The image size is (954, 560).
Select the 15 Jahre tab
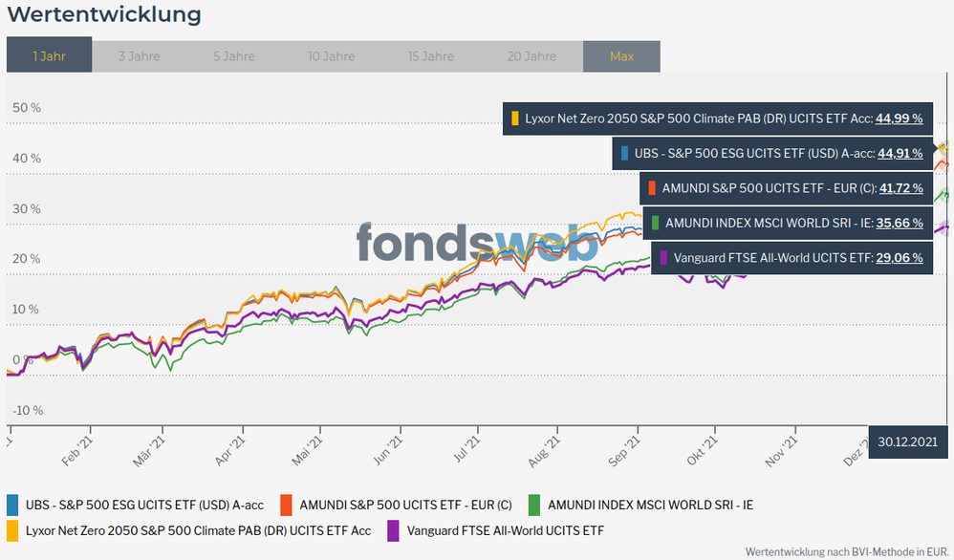tap(431, 55)
